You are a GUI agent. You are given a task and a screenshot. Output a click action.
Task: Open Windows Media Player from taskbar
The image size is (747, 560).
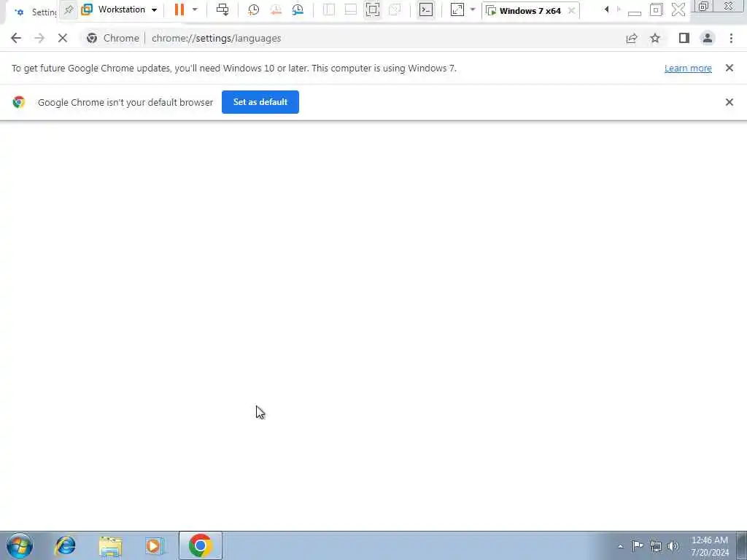[x=155, y=545]
